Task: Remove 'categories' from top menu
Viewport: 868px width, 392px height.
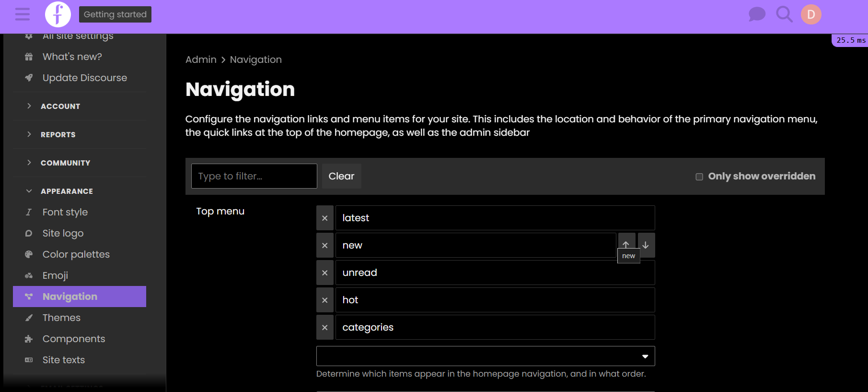Action: (324, 328)
